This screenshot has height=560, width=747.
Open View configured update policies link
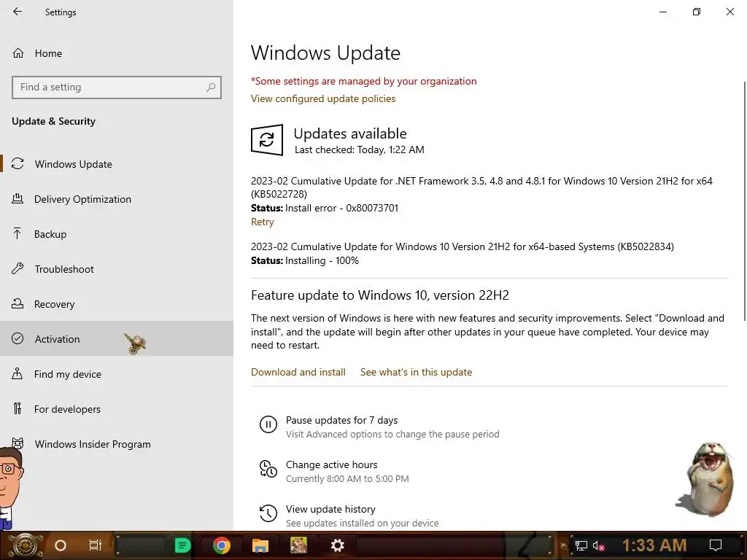[323, 98]
